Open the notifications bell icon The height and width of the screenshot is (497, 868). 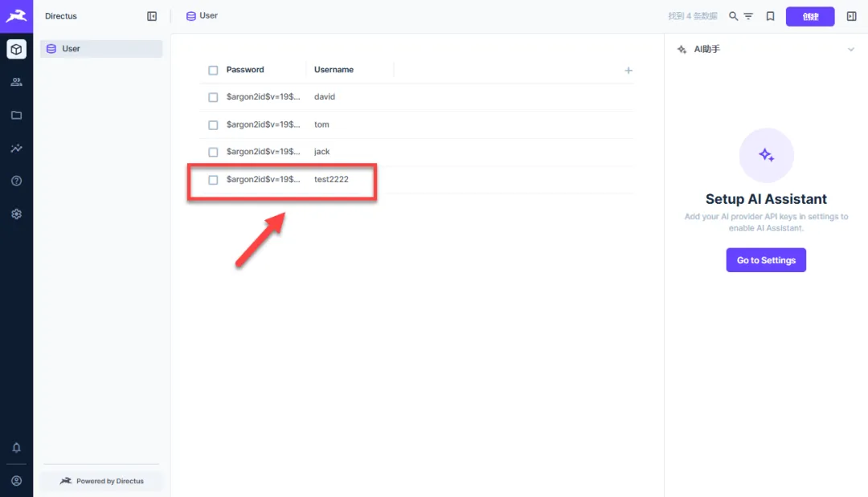pos(16,447)
